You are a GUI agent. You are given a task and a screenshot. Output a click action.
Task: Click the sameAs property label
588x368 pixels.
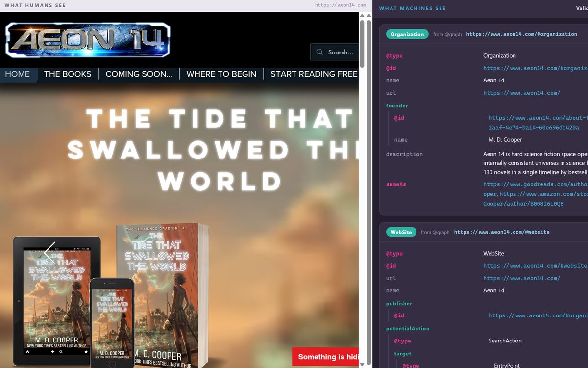click(396, 184)
